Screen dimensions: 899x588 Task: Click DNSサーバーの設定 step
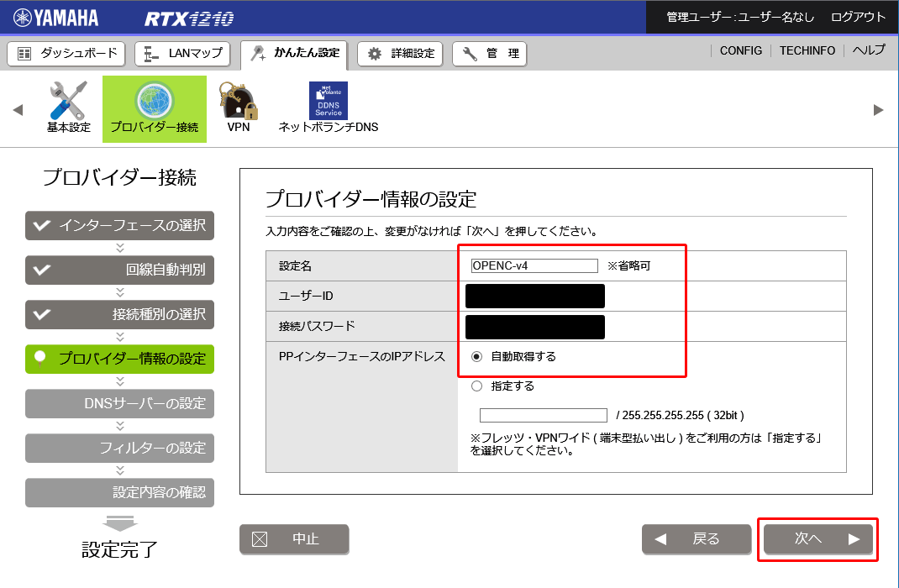coord(120,403)
